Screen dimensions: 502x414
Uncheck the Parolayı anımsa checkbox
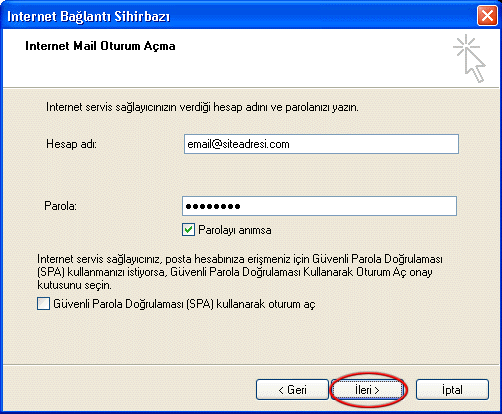[x=188, y=230]
